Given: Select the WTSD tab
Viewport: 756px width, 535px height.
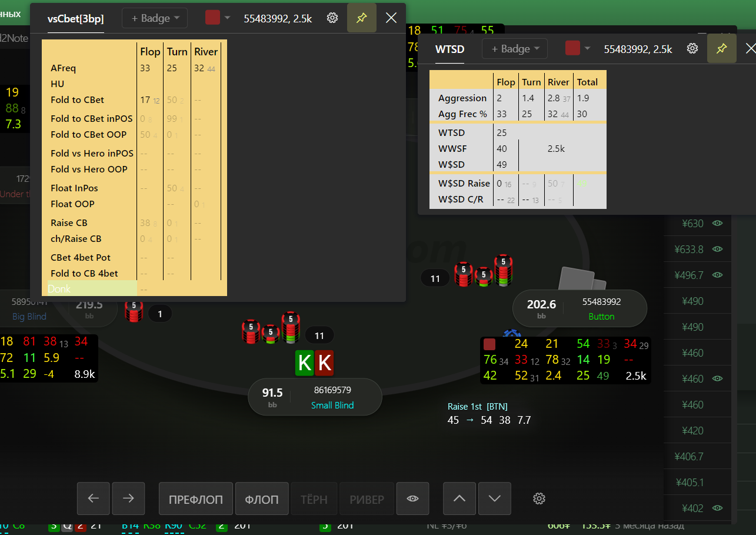Looking at the screenshot, I should [449, 49].
